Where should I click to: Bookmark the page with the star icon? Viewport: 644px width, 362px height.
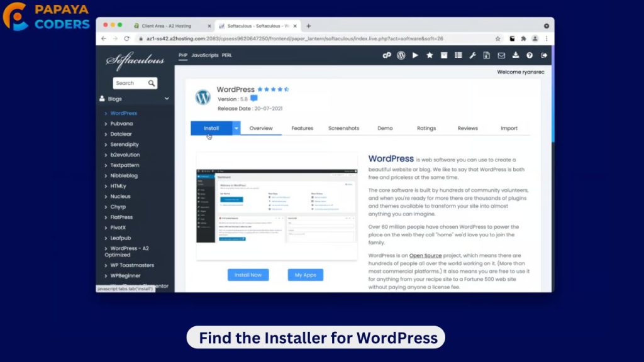coord(498,38)
